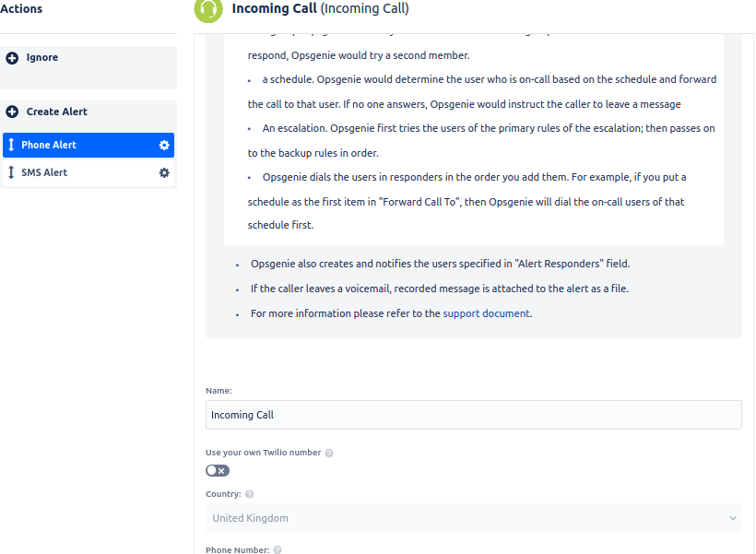The width and height of the screenshot is (756, 554).
Task: Open the support document link
Action: coord(486,313)
